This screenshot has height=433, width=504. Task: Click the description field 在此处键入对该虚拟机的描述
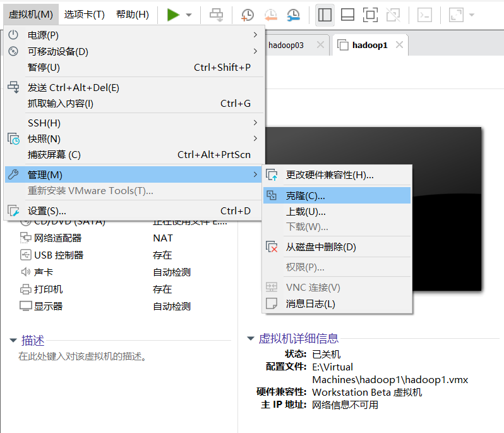(x=83, y=357)
